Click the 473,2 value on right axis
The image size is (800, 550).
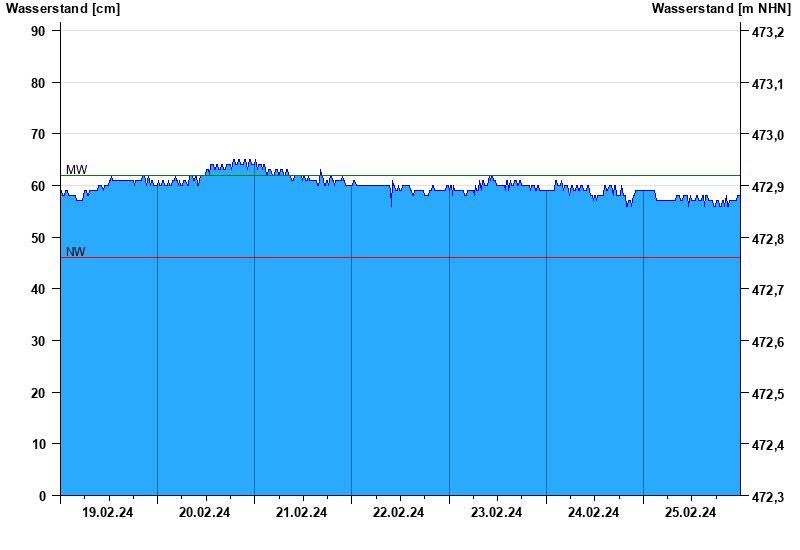pyautogui.click(x=768, y=33)
